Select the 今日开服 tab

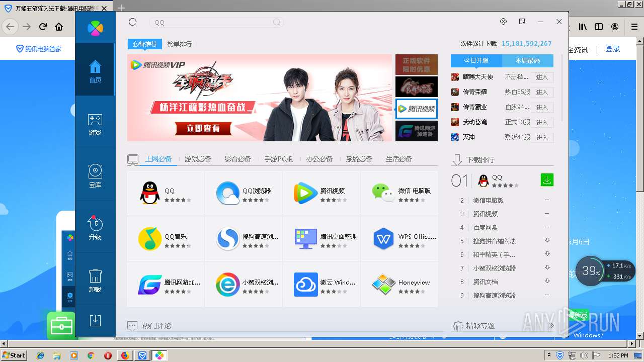click(x=476, y=60)
